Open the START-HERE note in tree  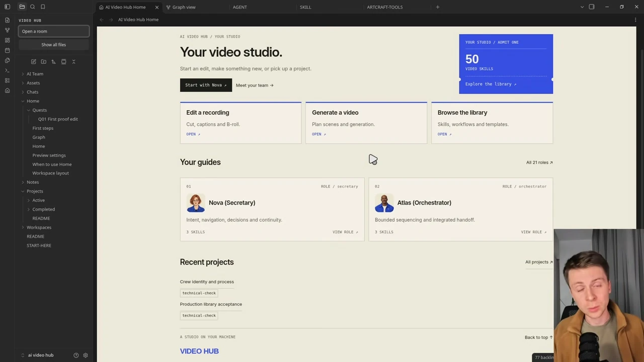[x=39, y=245]
